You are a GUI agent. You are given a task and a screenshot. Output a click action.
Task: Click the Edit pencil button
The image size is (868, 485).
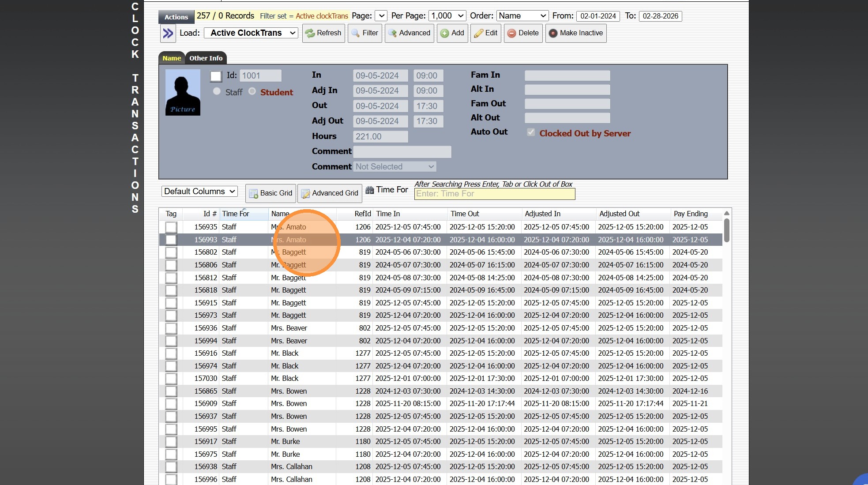pos(485,33)
